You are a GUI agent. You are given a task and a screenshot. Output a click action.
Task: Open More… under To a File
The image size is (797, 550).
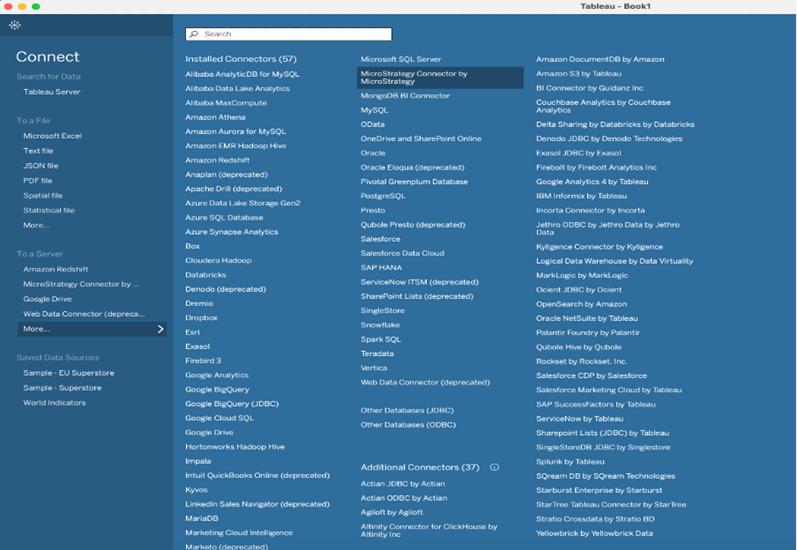pyautogui.click(x=36, y=225)
